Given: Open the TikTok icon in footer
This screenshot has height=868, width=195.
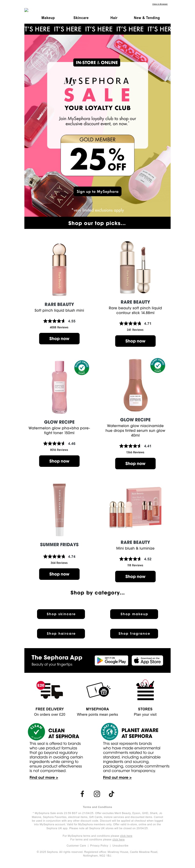Looking at the screenshot, I should tap(111, 794).
